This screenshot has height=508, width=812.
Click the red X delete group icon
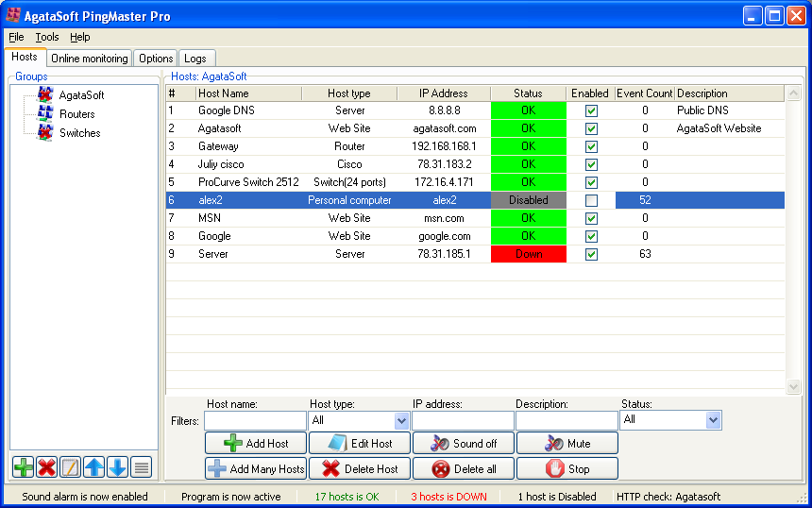pos(47,466)
